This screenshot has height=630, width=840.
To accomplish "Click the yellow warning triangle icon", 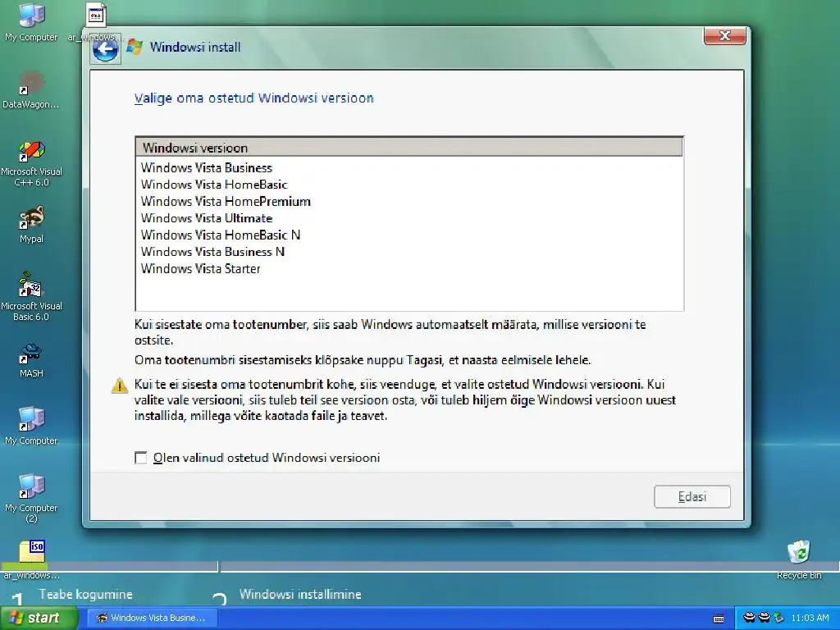I will [120, 386].
